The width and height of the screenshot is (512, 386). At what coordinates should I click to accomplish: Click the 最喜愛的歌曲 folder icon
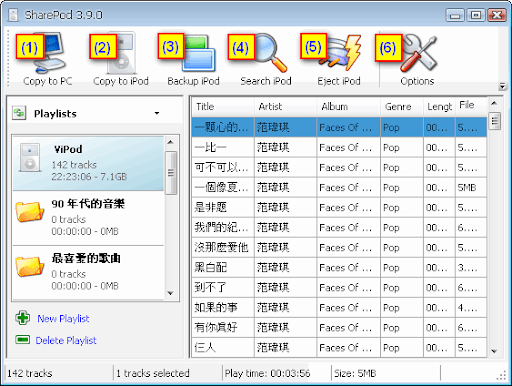(x=29, y=266)
